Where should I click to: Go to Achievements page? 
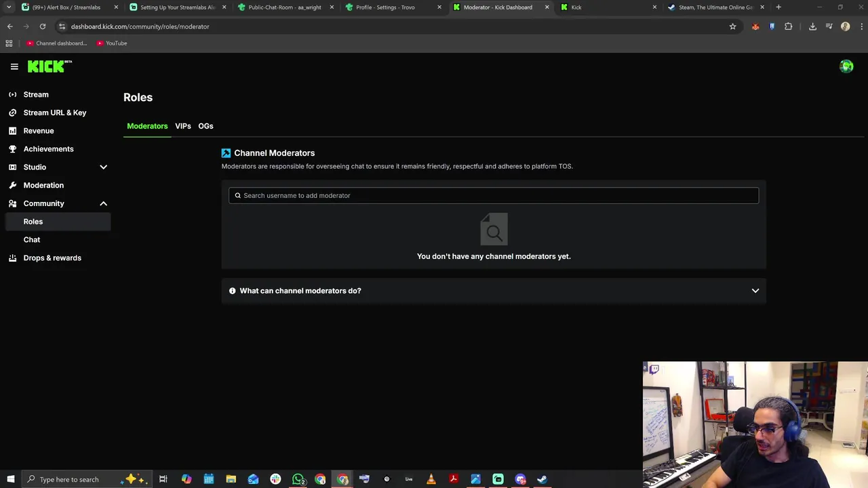[49, 148]
